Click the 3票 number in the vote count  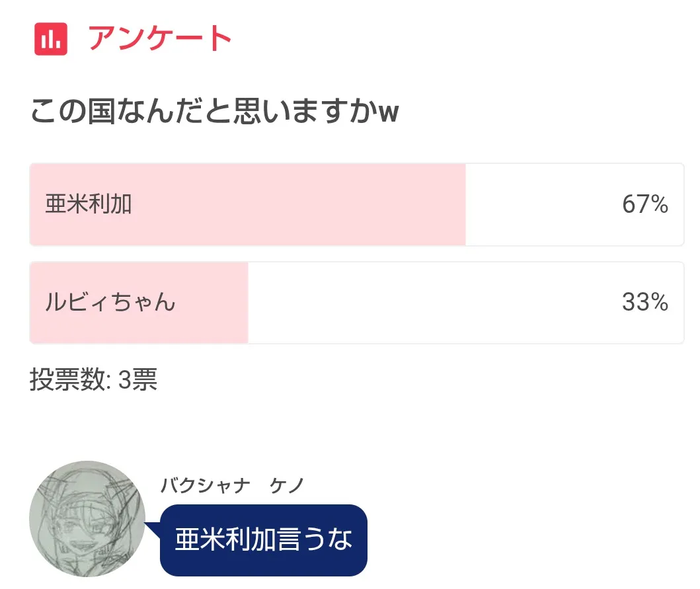(137, 380)
